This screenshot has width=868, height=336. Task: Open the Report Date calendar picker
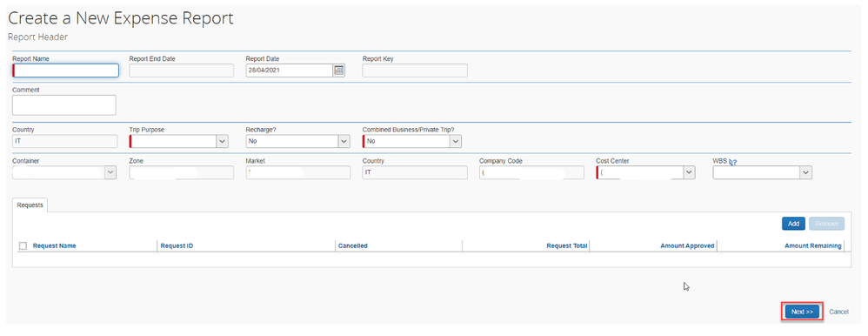tap(339, 71)
